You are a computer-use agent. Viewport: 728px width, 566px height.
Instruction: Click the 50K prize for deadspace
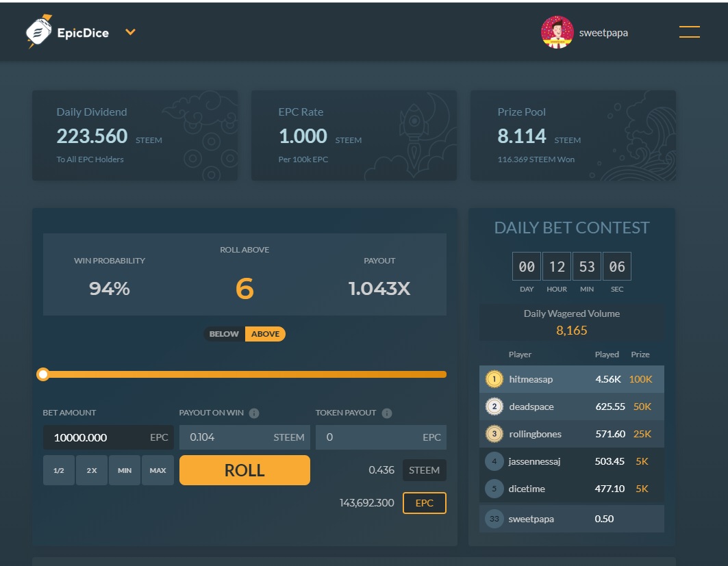(642, 407)
